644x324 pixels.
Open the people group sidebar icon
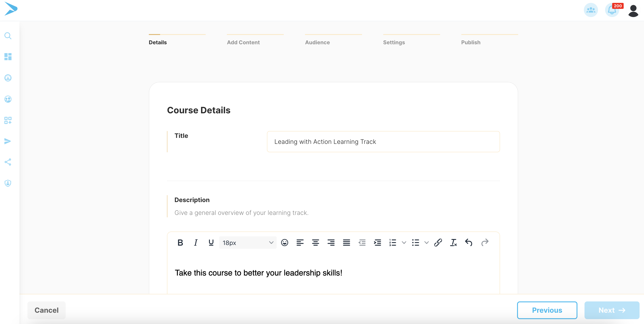click(x=8, y=99)
